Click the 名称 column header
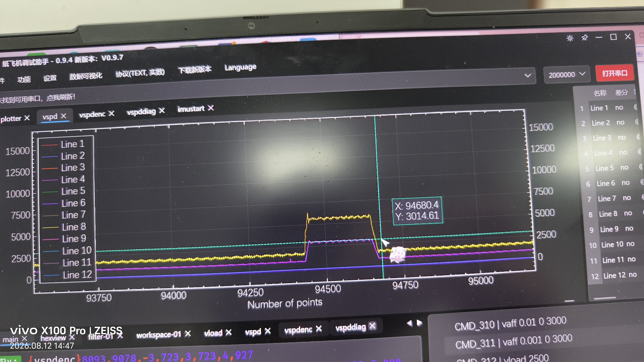 click(x=600, y=93)
